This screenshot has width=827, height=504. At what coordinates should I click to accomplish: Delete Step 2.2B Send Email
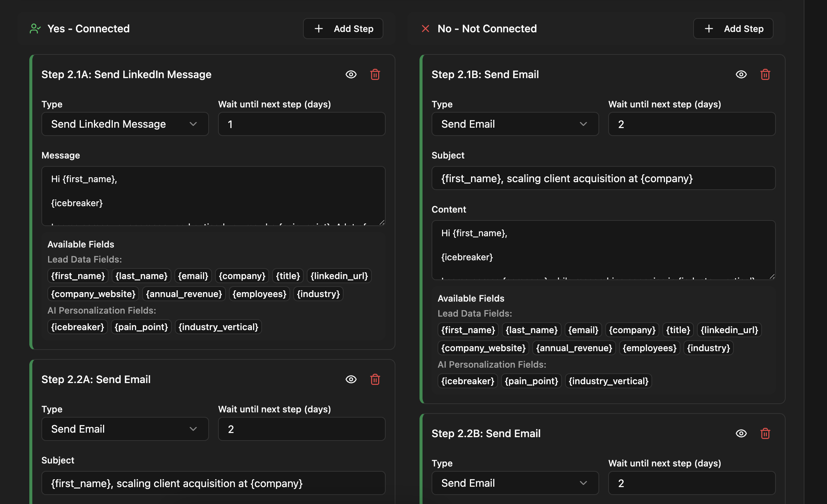coord(765,433)
